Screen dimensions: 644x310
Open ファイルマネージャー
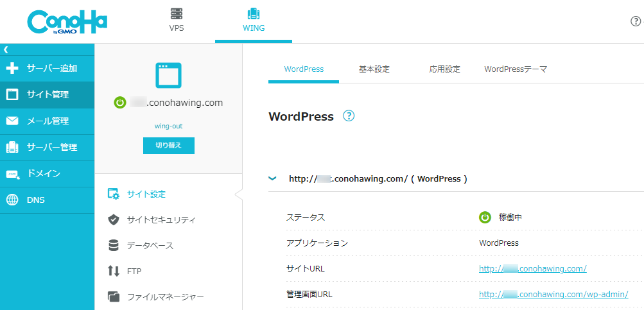[x=165, y=297]
